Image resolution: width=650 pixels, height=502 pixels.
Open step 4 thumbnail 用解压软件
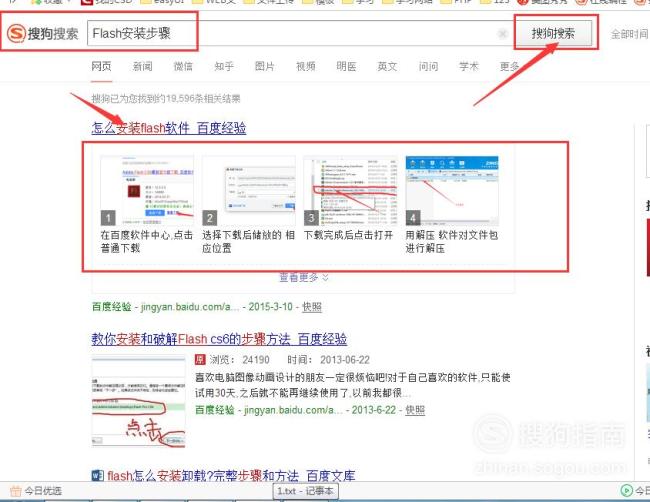click(452, 191)
